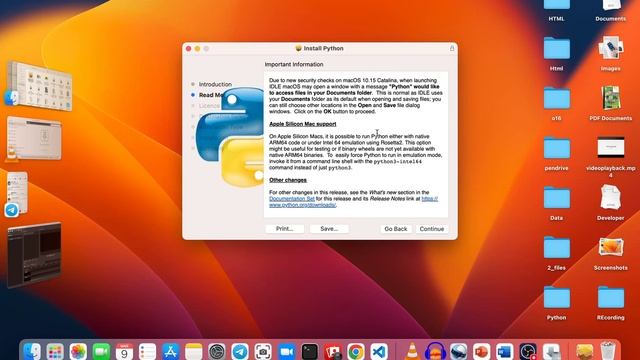Open Notes from the Dock
640x360 pixels.
coord(193,351)
